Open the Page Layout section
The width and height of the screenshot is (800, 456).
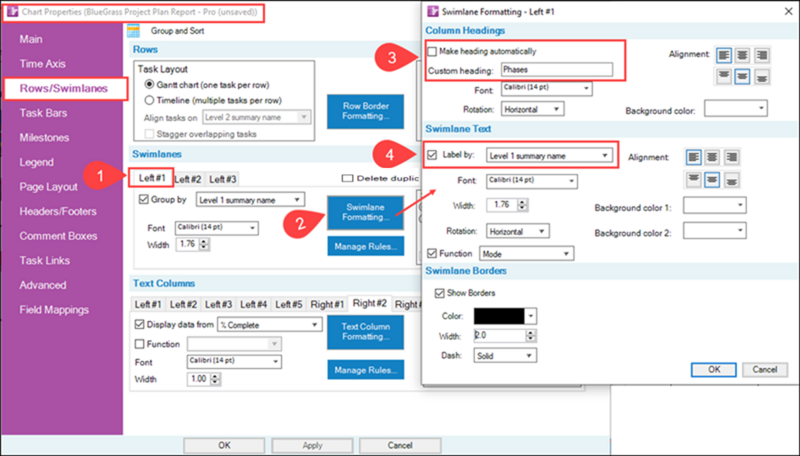48,187
